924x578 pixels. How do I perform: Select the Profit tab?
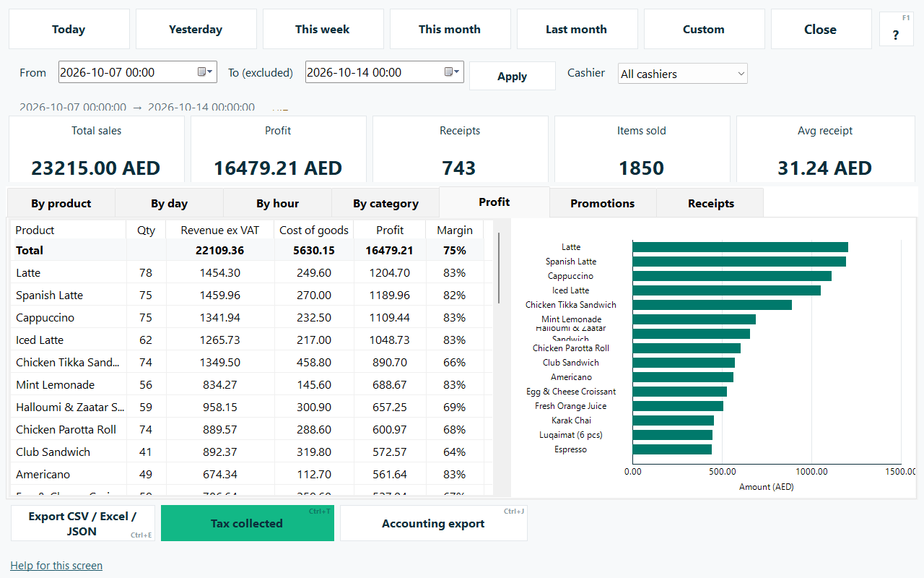(494, 202)
